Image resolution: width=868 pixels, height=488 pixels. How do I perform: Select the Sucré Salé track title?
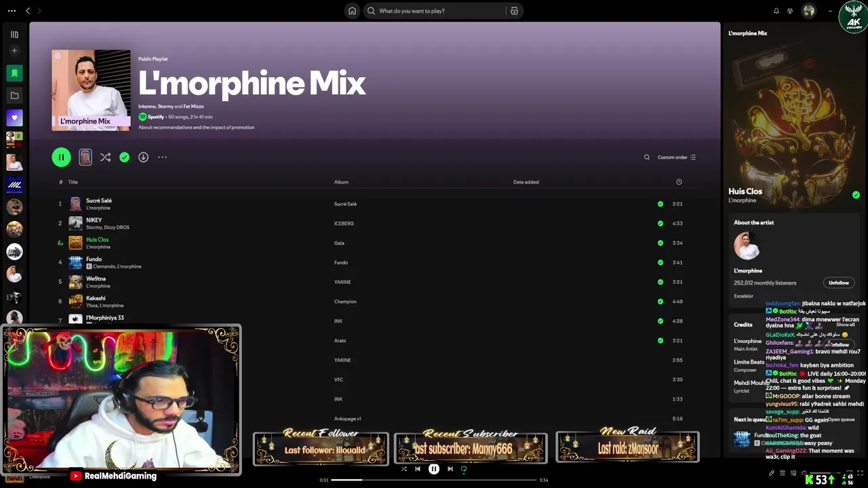click(99, 201)
